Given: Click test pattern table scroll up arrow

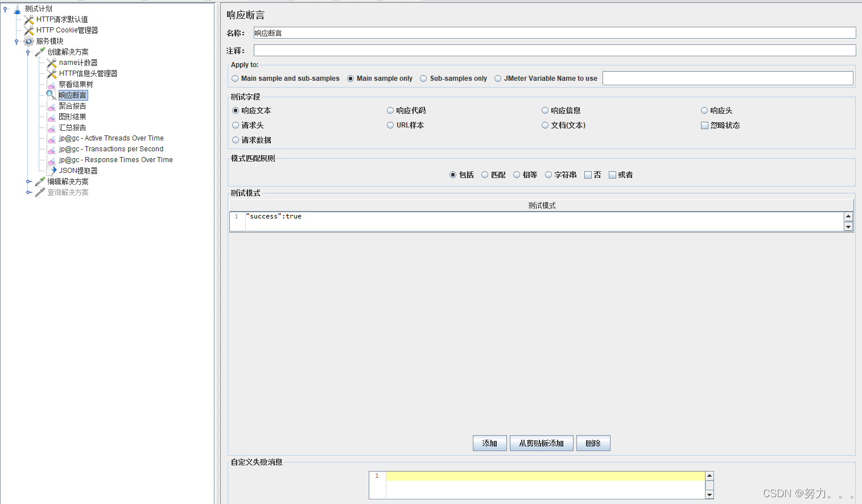Looking at the screenshot, I should (x=848, y=216).
